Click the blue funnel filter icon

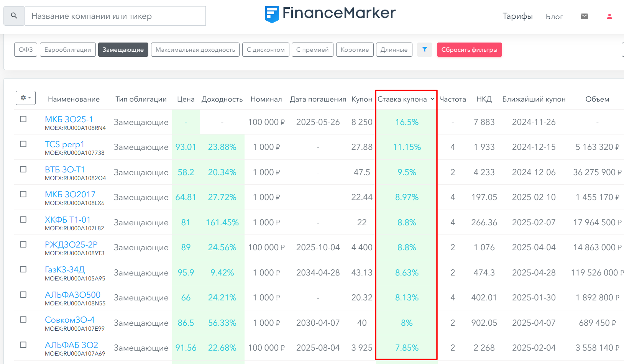pos(425,49)
